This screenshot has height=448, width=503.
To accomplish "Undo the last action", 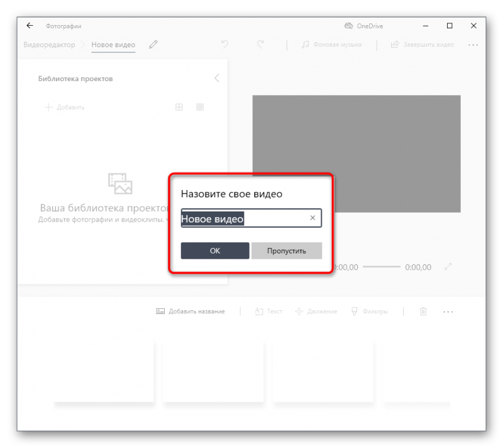I will pyautogui.click(x=224, y=44).
